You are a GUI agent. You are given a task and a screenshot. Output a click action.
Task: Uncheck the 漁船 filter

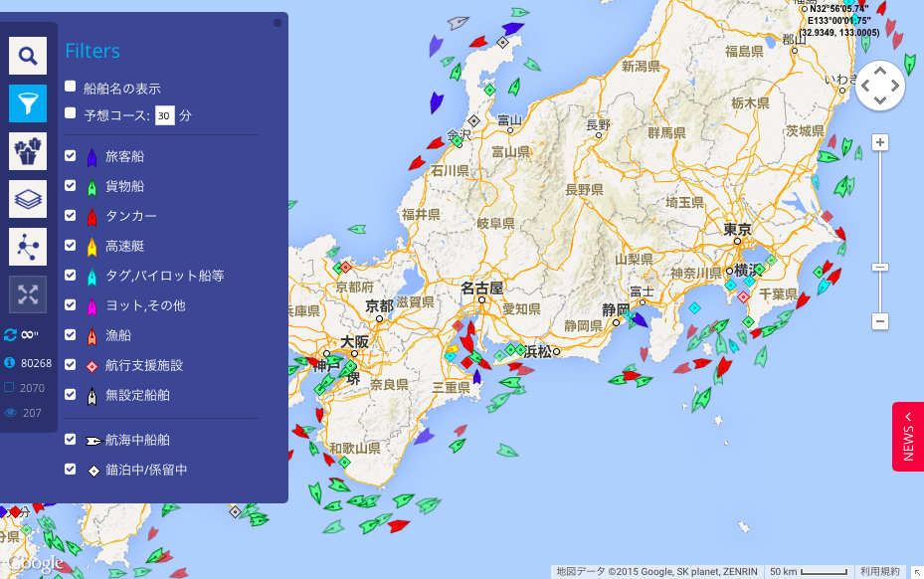(x=71, y=334)
